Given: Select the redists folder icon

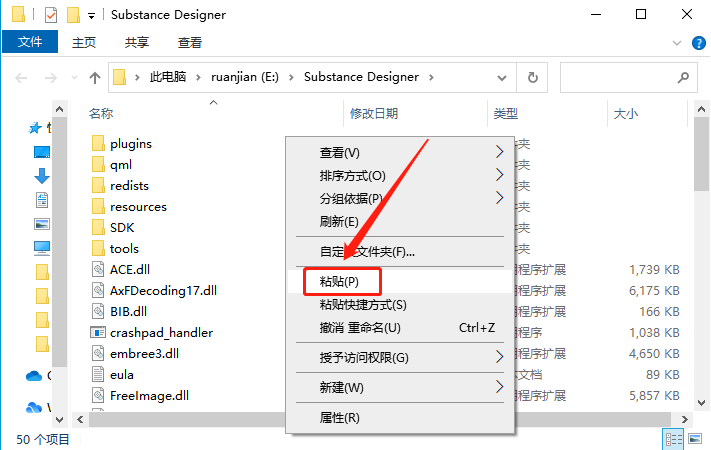Looking at the screenshot, I should (98, 185).
